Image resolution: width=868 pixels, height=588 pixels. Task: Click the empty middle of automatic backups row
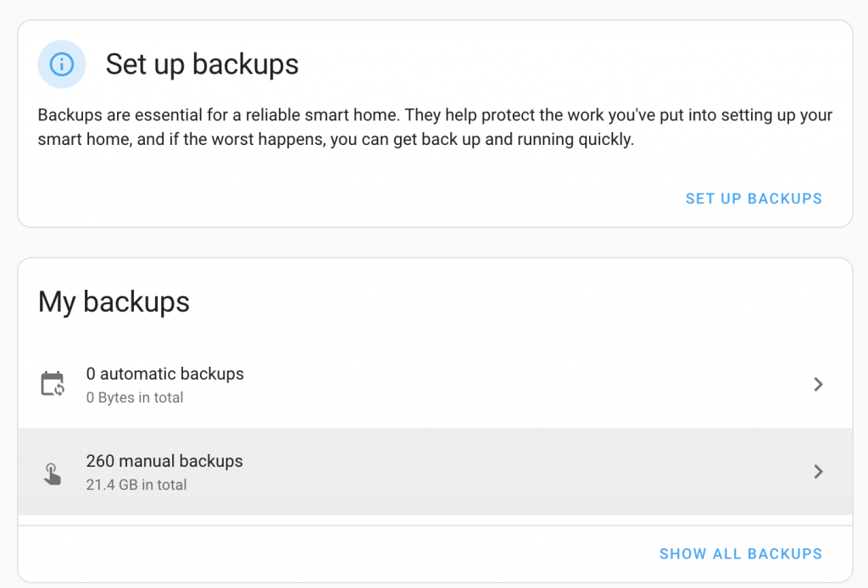coord(509,385)
